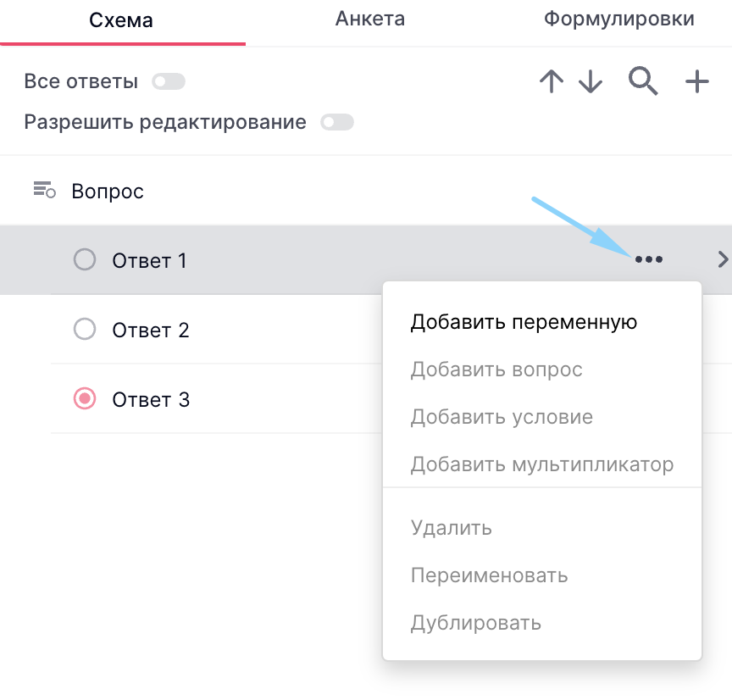The image size is (732, 700).
Task: Click Дублировать in the context menu
Action: (x=475, y=624)
